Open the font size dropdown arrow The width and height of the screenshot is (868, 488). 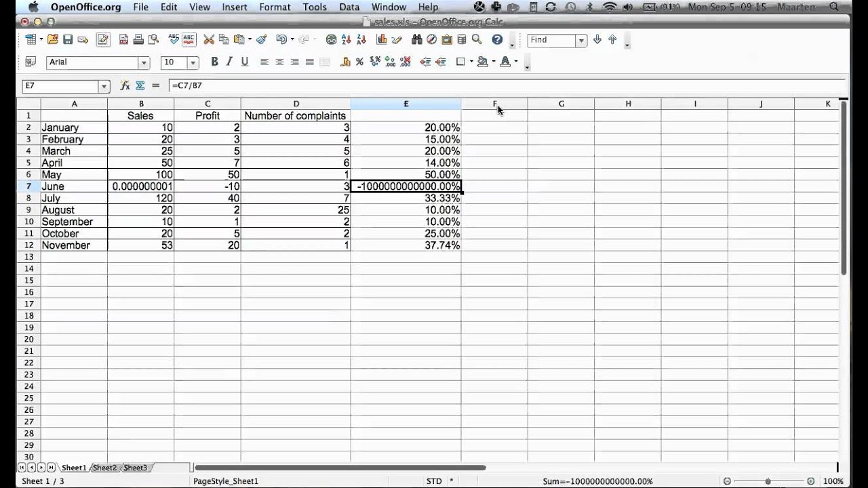(193, 62)
